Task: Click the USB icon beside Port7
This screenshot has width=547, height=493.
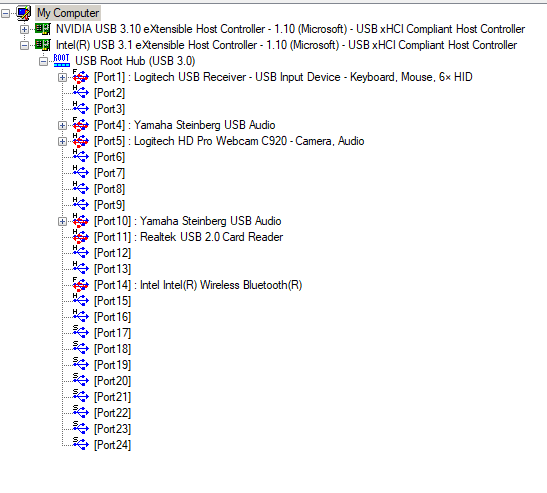Action: point(81,172)
